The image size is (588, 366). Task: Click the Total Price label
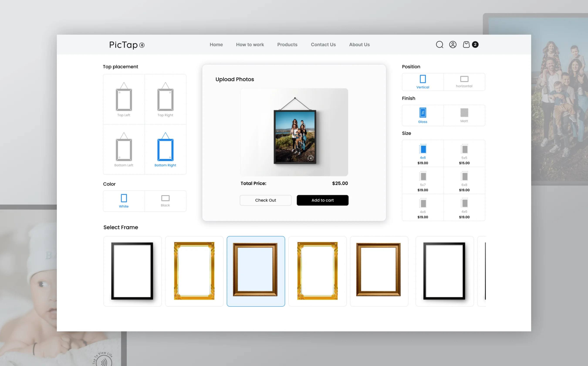click(x=253, y=183)
